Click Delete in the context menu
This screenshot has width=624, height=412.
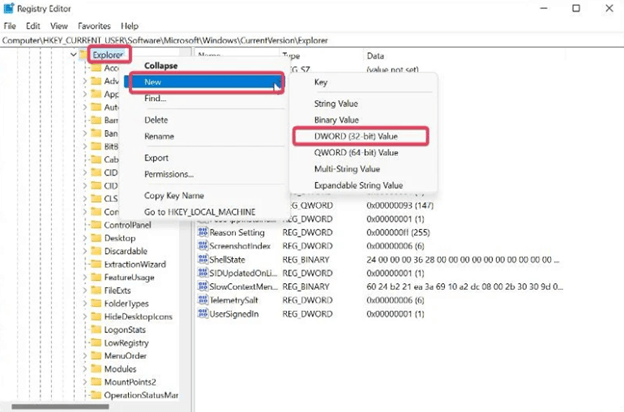tap(156, 120)
